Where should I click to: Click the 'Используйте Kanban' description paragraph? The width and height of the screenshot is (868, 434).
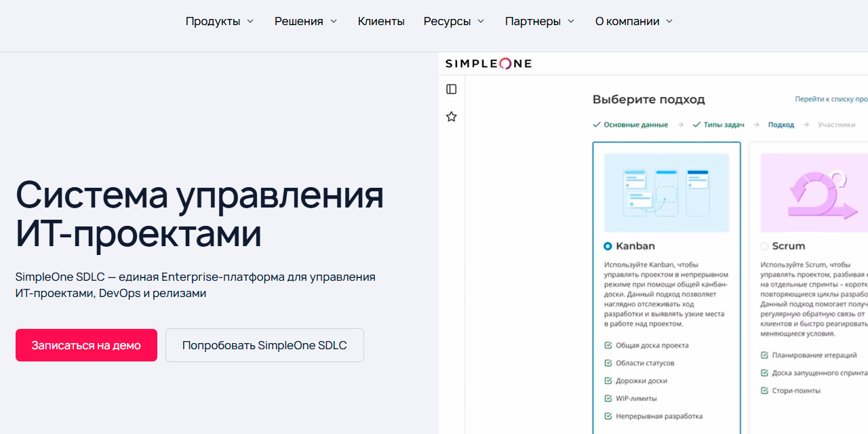[666, 294]
